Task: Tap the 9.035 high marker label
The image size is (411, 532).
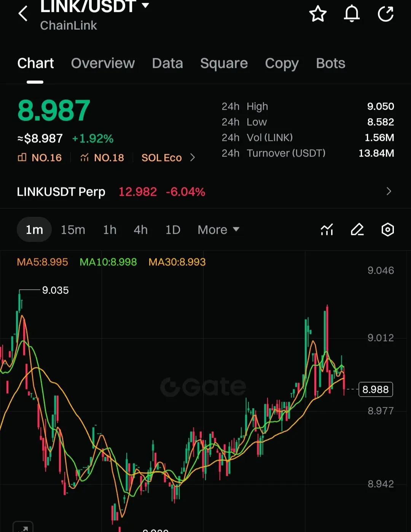Action: click(x=55, y=290)
